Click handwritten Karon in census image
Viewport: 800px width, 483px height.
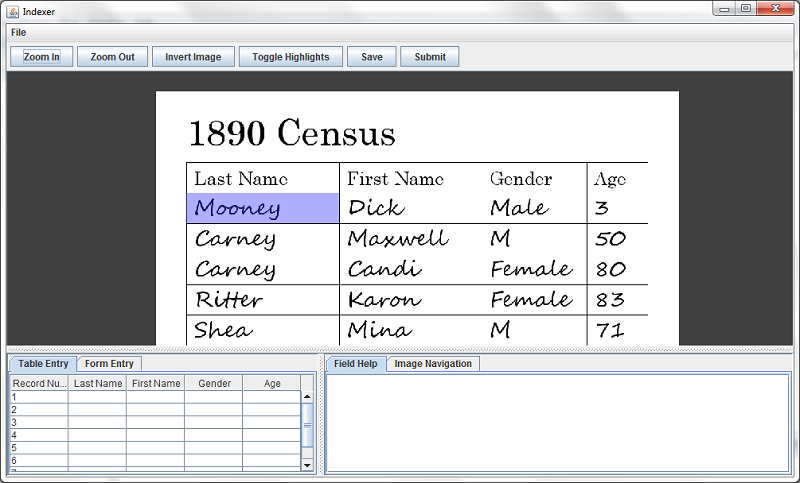point(385,299)
